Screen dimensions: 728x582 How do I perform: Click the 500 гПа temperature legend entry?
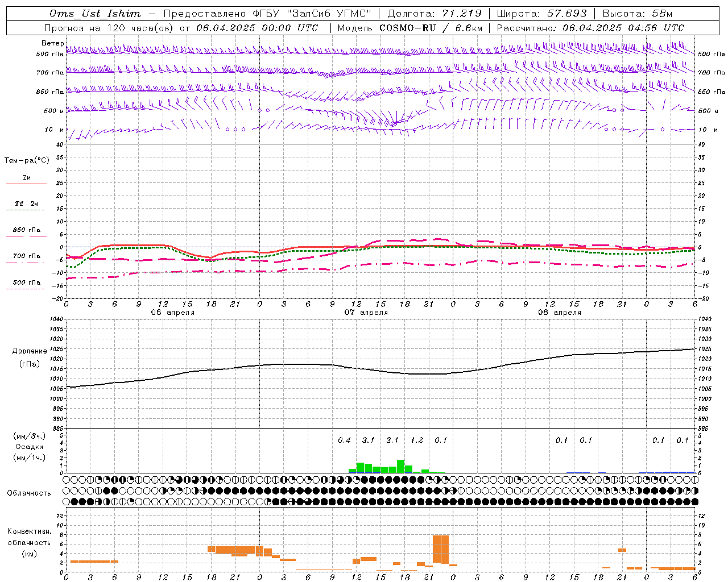27,282
